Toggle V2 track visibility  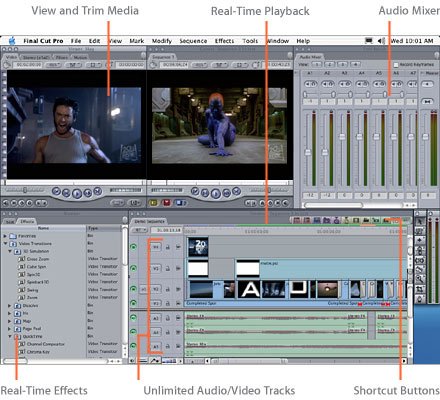pos(134,289)
